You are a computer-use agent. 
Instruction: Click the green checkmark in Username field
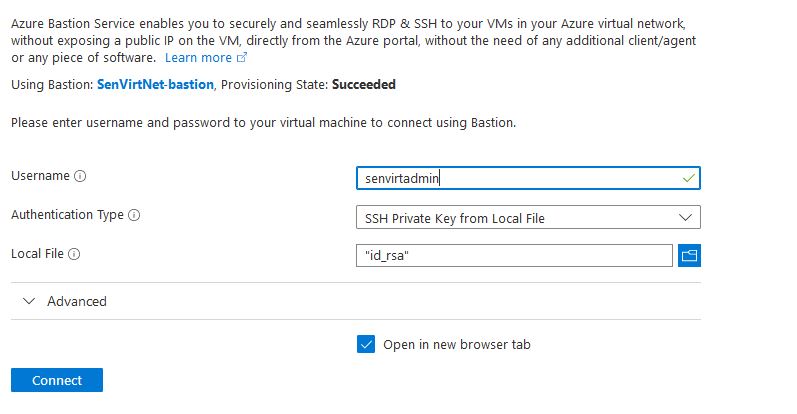point(688,178)
